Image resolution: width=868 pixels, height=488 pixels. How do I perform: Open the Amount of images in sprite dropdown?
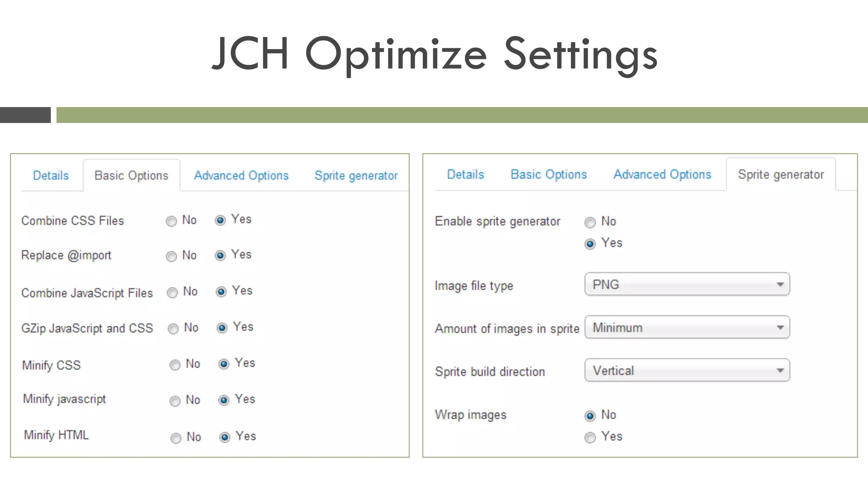point(687,327)
